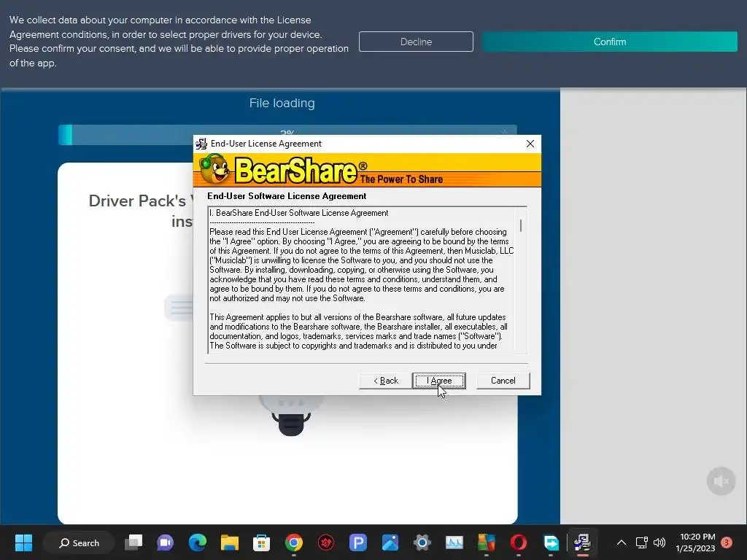
Task: Cancel the BearShare license agreement
Action: 503,381
